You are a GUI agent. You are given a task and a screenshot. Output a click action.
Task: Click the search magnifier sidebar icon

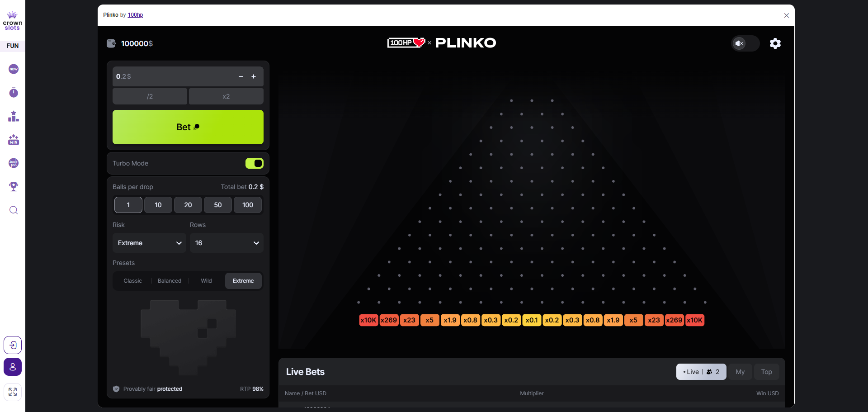[x=14, y=210]
